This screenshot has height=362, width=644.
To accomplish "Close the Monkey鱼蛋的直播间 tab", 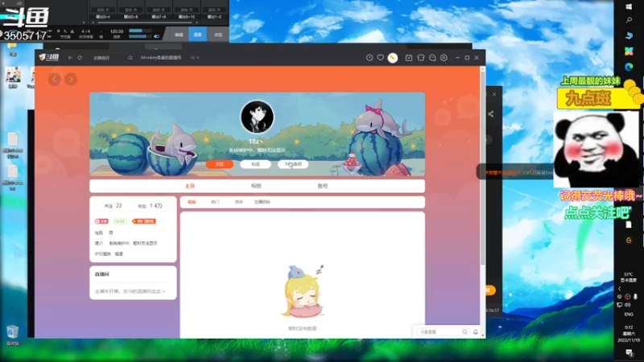I will (198, 58).
